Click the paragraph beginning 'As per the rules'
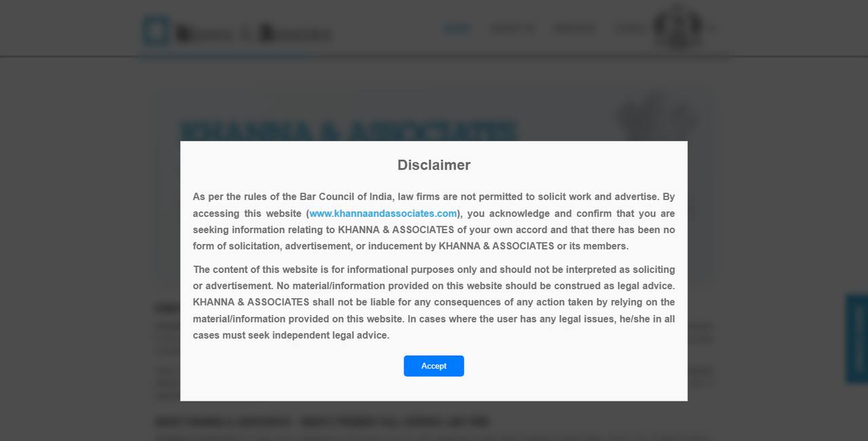868x441 pixels. point(434,222)
